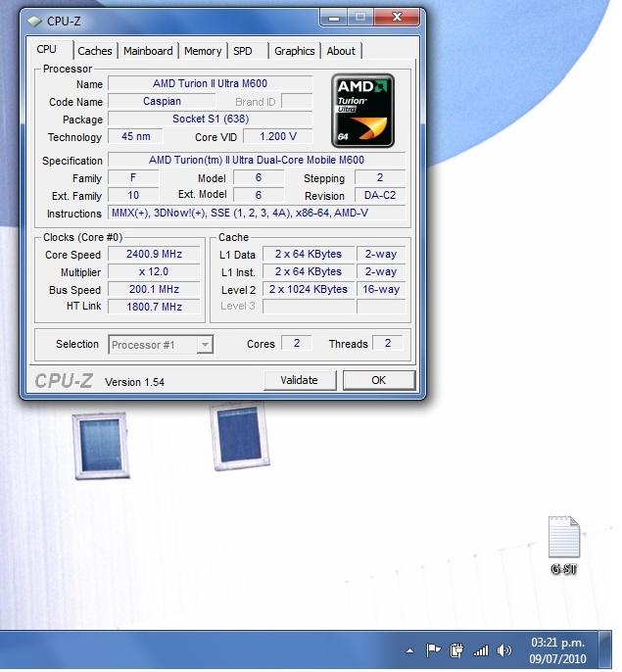622x672 pixels.
Task: Switch to the Memory tab
Action: tap(203, 51)
